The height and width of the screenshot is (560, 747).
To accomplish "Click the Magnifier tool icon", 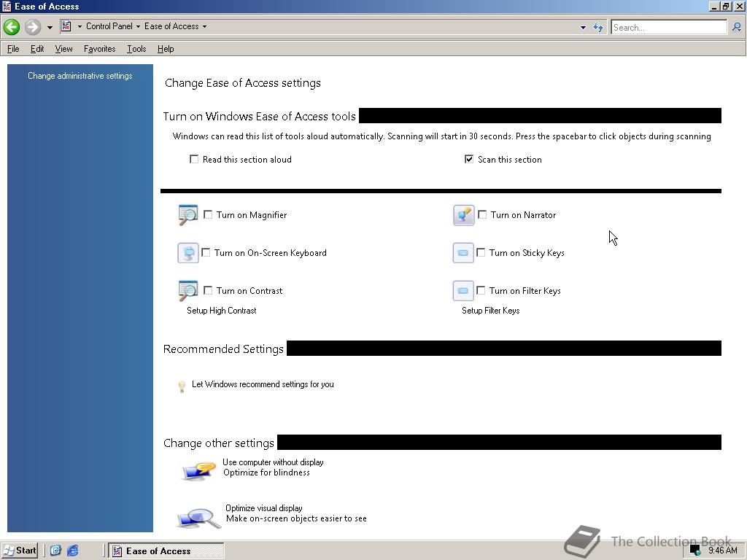I will pyautogui.click(x=188, y=215).
